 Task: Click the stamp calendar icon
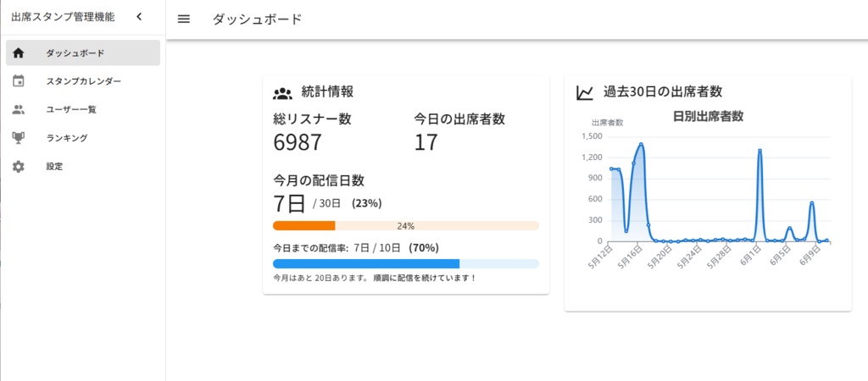[19, 81]
